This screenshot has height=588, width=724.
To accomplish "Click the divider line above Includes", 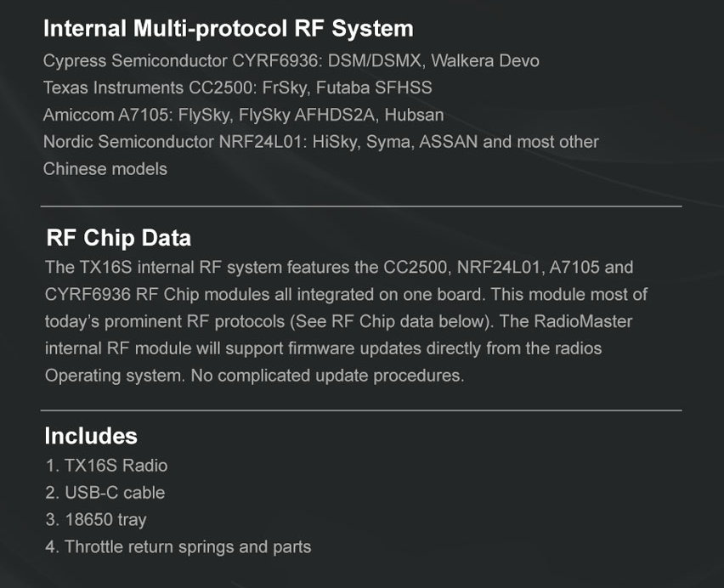I will [x=361, y=410].
